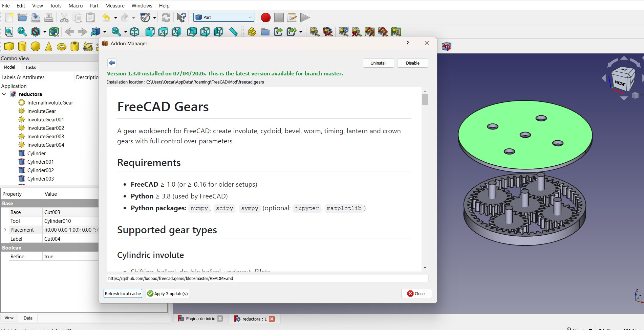Switch to the left view

[218, 32]
